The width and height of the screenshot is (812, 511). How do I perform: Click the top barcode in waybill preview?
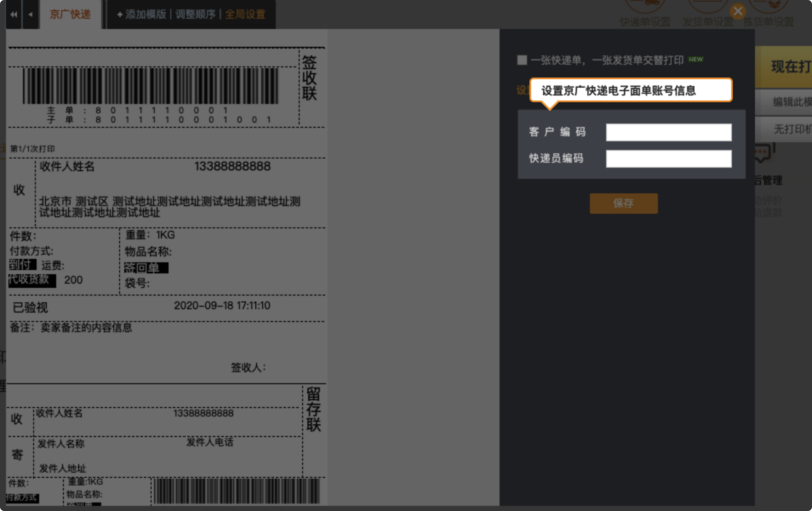click(x=150, y=86)
